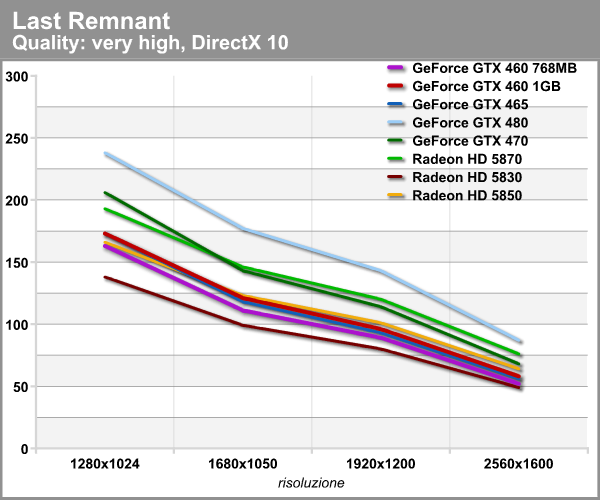The width and height of the screenshot is (600, 500).
Task: Select the 'GeForce GTX 470' legend label
Action: coord(470,141)
